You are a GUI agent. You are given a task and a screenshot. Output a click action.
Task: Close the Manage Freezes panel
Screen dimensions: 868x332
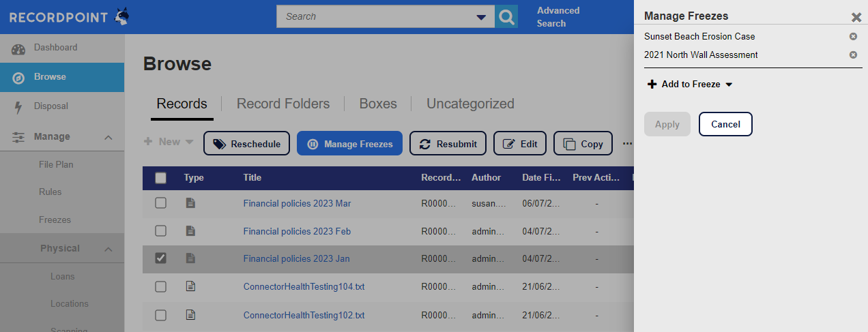(x=856, y=18)
